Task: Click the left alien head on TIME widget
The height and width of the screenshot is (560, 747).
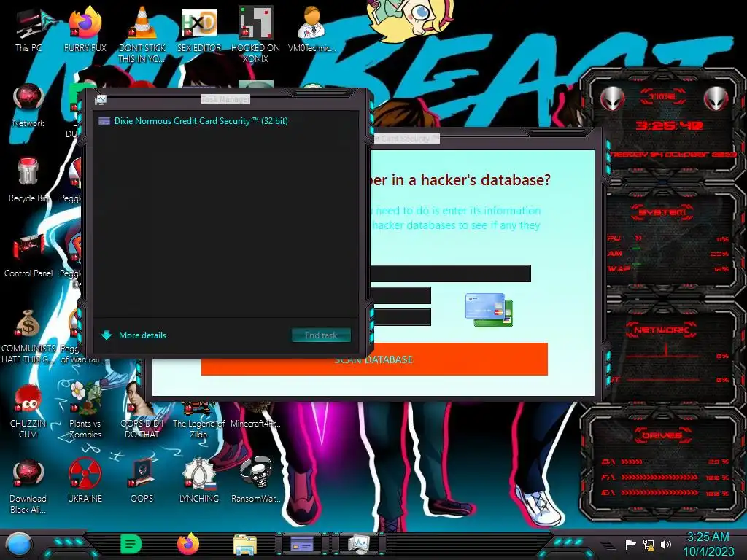Action: (x=613, y=99)
